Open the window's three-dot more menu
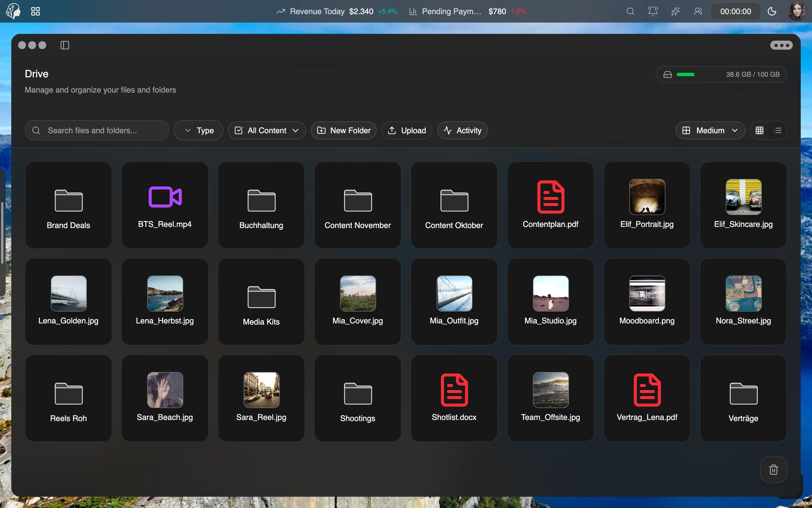Image resolution: width=812 pixels, height=508 pixels. point(782,45)
